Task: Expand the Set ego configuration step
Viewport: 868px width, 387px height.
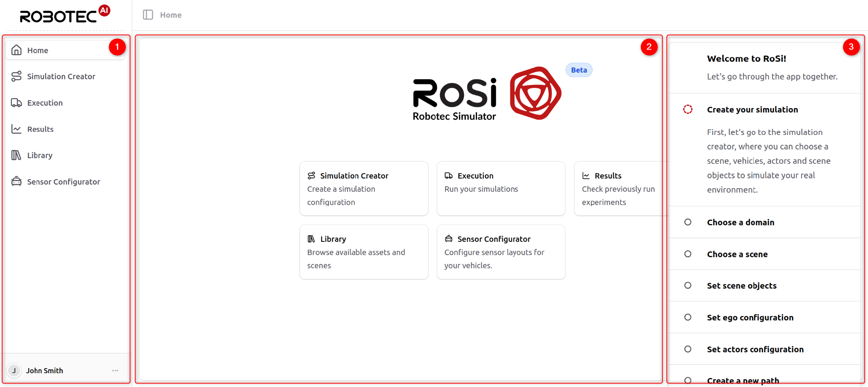Action: (765, 317)
